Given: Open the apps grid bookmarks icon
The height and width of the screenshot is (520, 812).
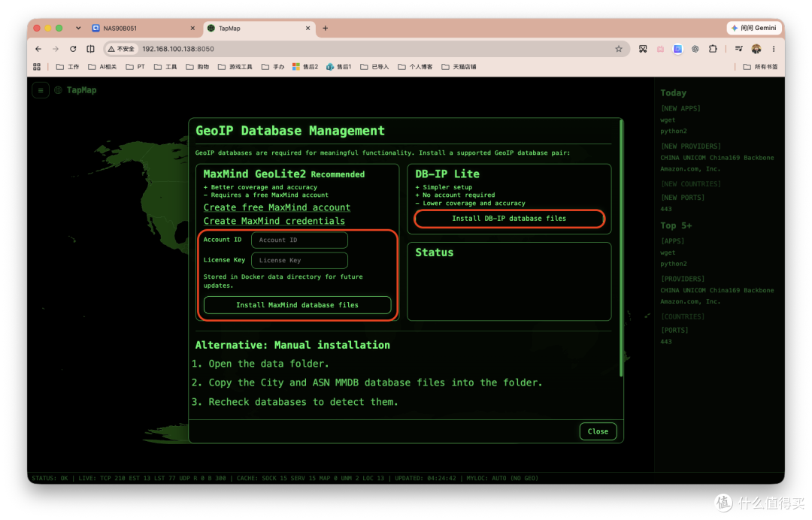Looking at the screenshot, I should point(37,67).
